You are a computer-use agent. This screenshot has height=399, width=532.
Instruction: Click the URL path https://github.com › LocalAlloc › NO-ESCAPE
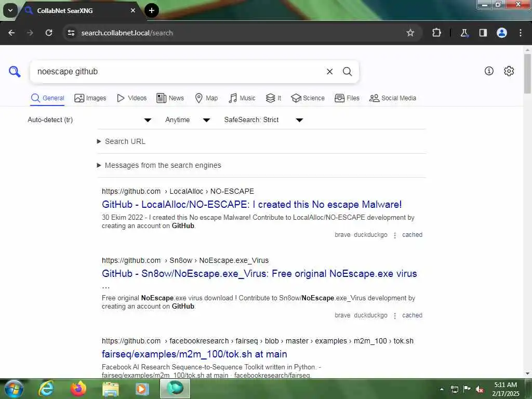(178, 191)
